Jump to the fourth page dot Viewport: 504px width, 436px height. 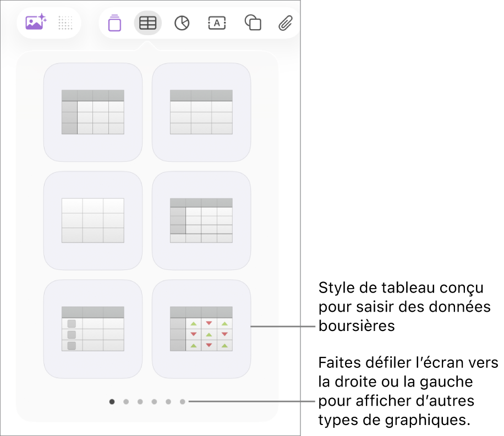click(x=154, y=401)
